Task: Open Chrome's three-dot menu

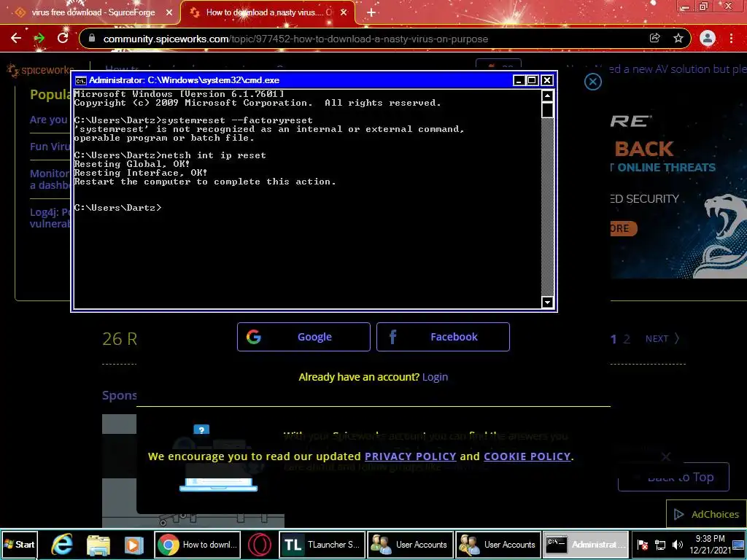Action: (x=731, y=38)
